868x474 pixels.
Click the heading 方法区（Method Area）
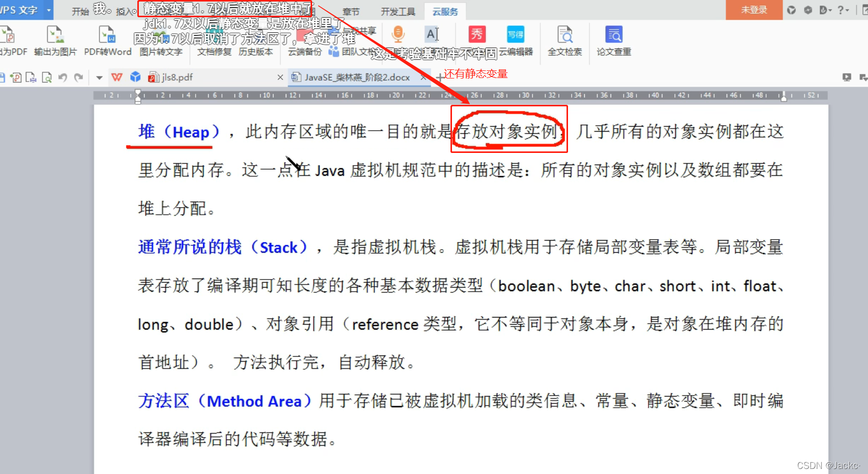tap(224, 401)
